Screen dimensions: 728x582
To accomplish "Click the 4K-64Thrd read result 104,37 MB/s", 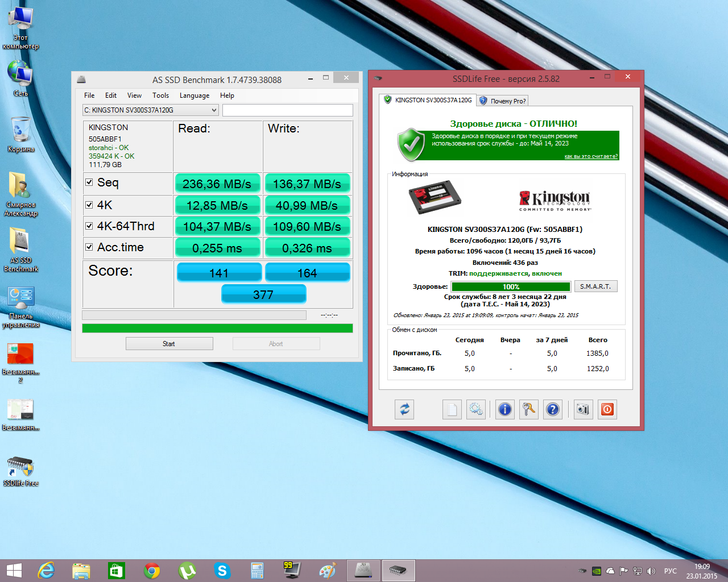I will pyautogui.click(x=217, y=226).
